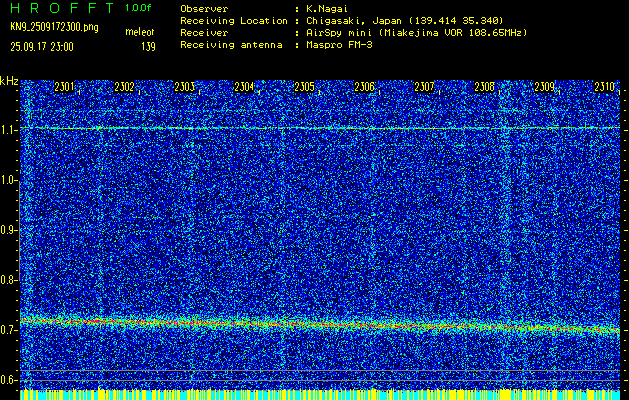Click the date stamp 25.09.17 23:00

[x=42, y=47]
